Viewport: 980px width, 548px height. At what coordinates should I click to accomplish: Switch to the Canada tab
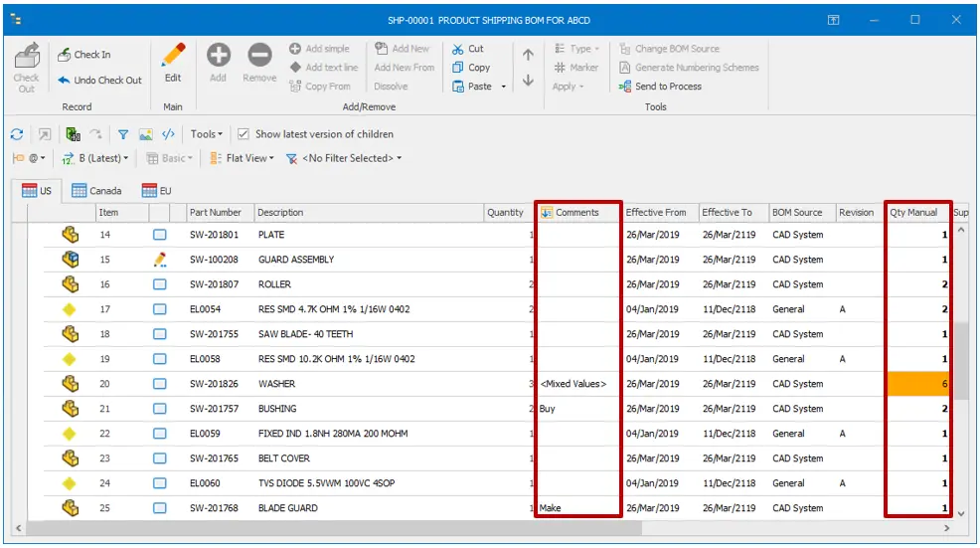[96, 190]
